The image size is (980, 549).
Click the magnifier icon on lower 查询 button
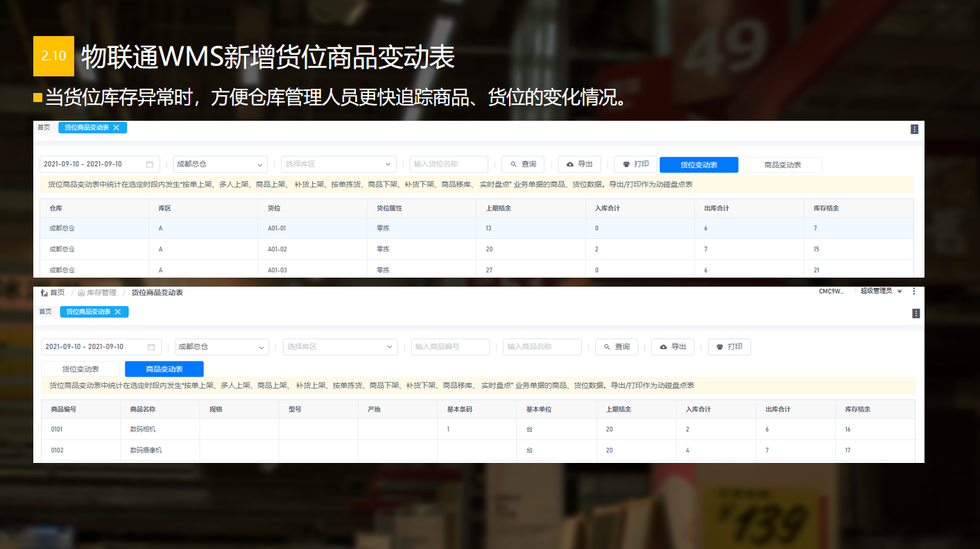click(x=605, y=346)
